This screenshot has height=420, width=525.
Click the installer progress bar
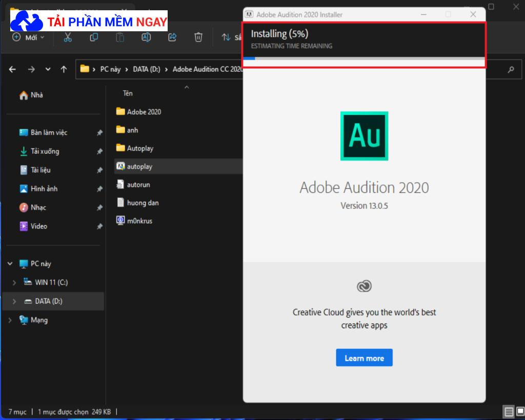364,58
